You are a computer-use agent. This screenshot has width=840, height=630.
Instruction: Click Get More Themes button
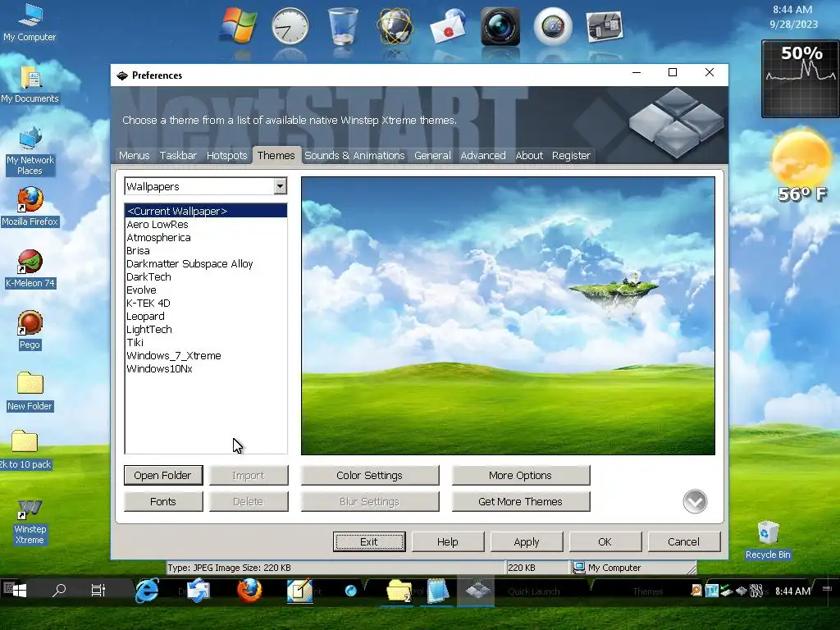[x=521, y=501]
